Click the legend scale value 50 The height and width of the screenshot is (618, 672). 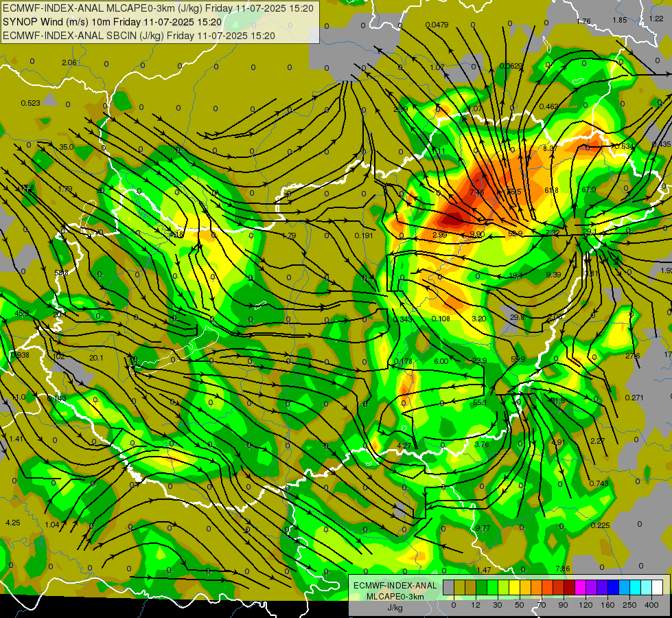[x=520, y=605]
